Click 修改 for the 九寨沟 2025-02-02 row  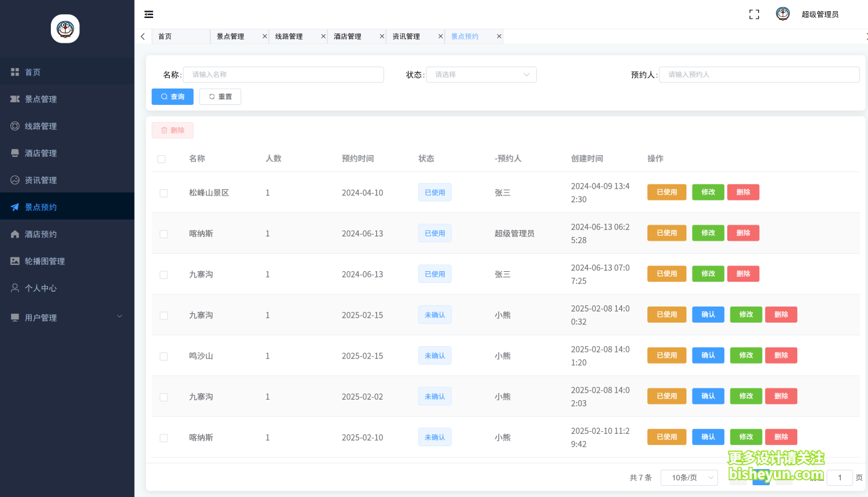[x=746, y=396]
